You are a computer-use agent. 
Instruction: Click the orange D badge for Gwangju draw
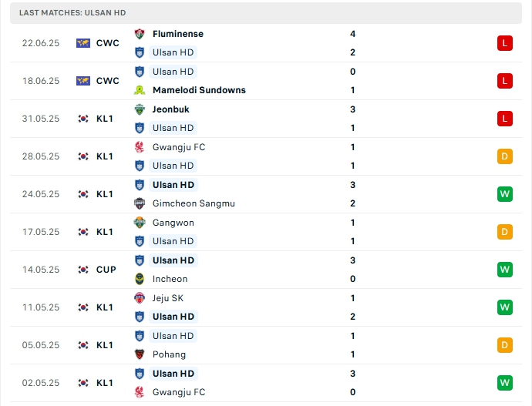coord(505,156)
